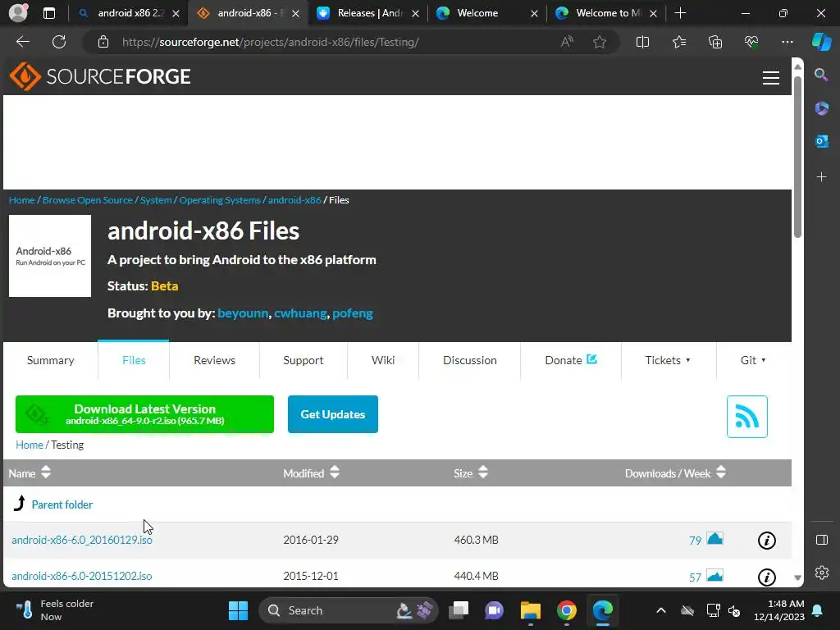
Task: Open Operating Systems breadcrumb link
Action: (x=220, y=200)
